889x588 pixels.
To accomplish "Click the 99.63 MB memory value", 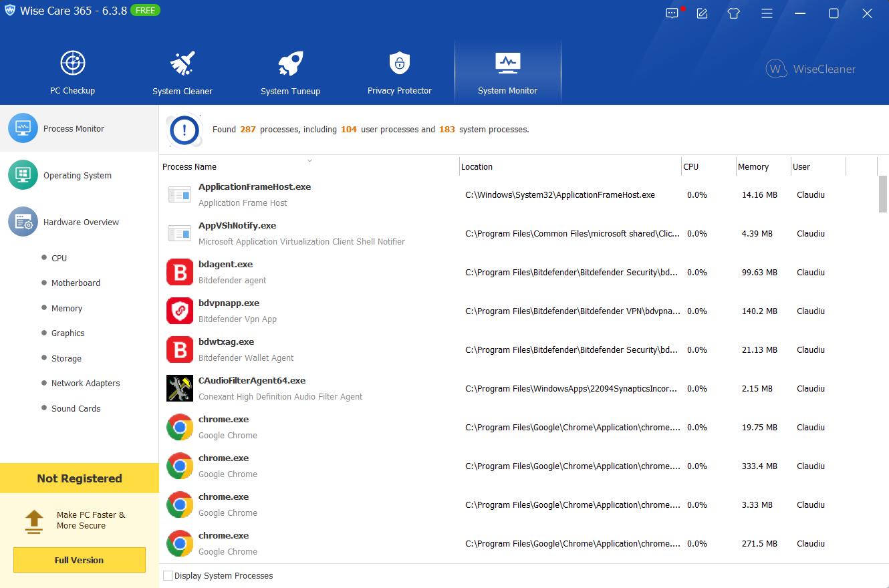I will click(x=759, y=272).
